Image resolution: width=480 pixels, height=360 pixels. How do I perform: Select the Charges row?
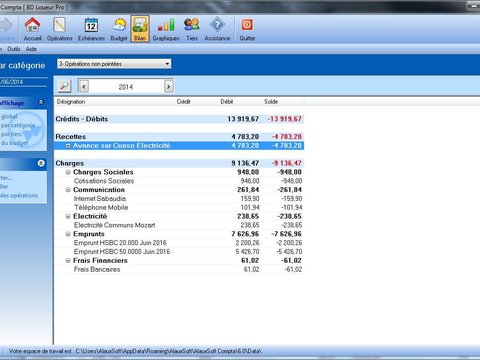179,163
